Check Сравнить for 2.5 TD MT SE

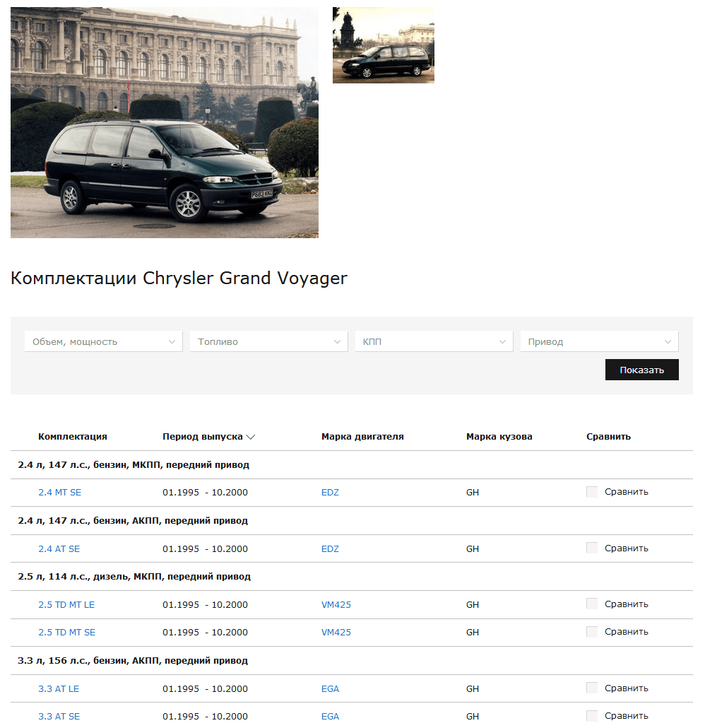pos(592,631)
